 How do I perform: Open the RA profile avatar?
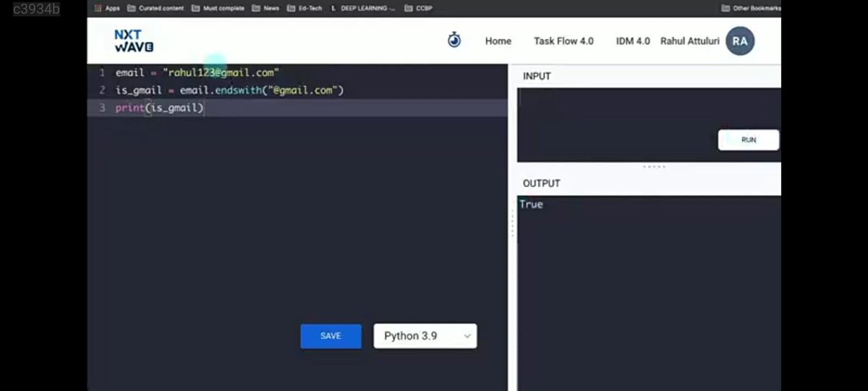740,41
